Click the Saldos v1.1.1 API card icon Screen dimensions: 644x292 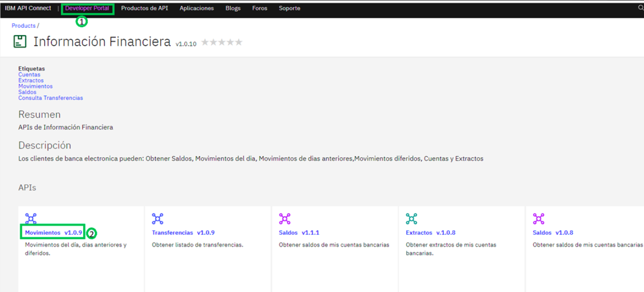pos(284,218)
